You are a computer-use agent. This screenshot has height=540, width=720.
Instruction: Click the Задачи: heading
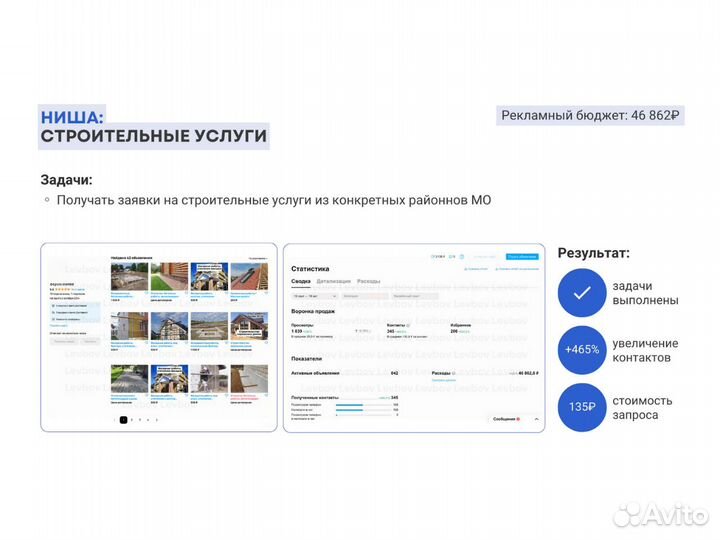point(66,180)
